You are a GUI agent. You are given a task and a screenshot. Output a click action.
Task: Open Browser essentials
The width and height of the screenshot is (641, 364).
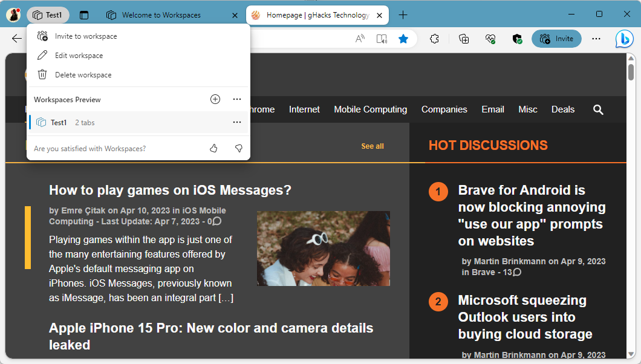pos(490,38)
